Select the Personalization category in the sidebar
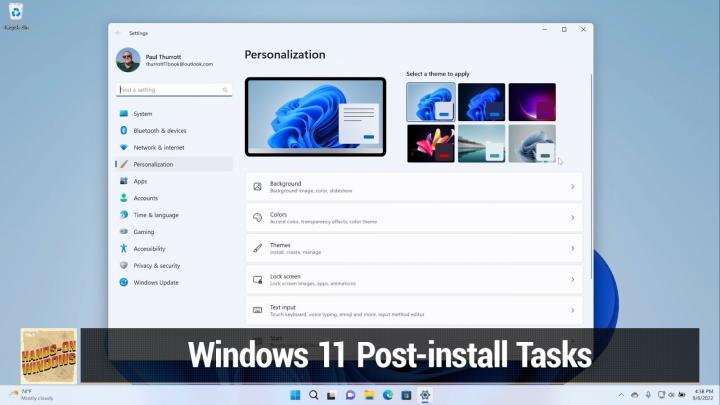This screenshot has height=405, width=720. (x=174, y=164)
